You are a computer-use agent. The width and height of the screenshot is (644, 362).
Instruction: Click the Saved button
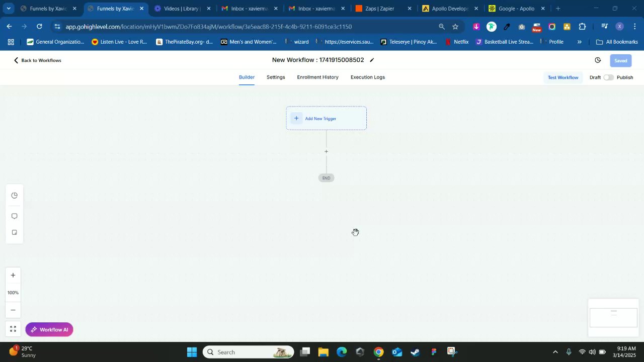(620, 60)
